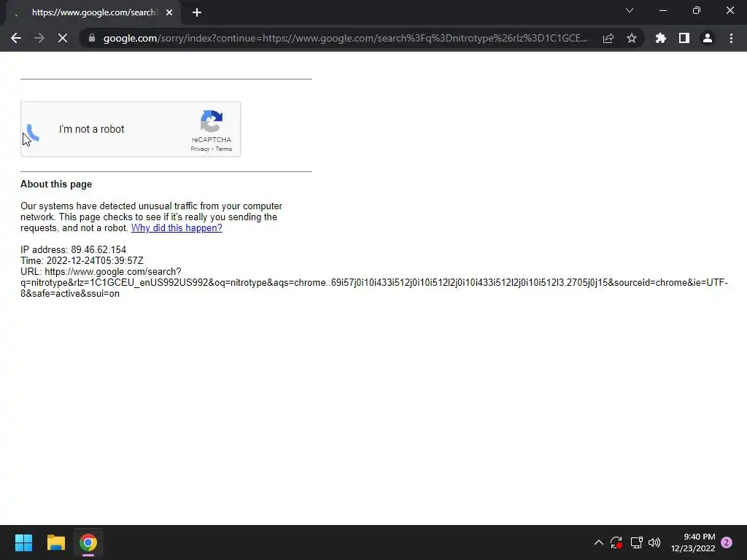
Task: Open Chrome's three-dot menu
Action: [x=731, y=38]
